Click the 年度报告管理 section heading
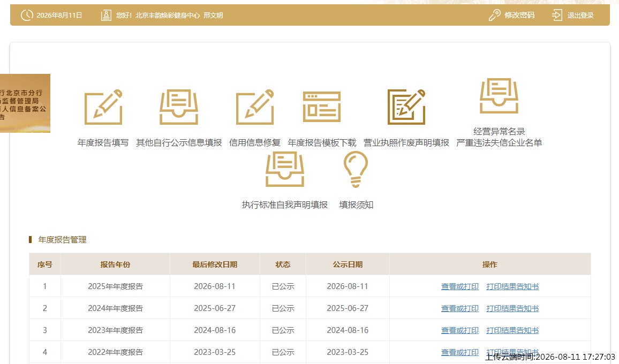This screenshot has width=619, height=364. (62, 240)
